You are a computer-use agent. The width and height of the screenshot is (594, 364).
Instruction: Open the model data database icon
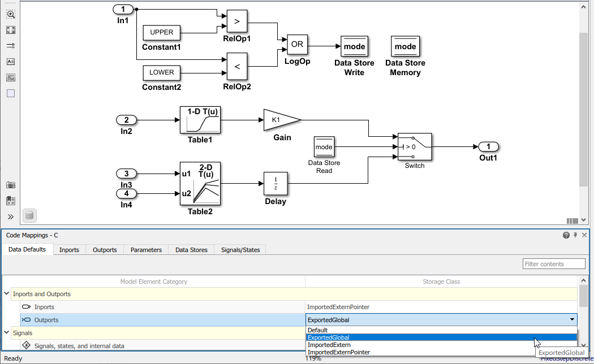point(29,215)
